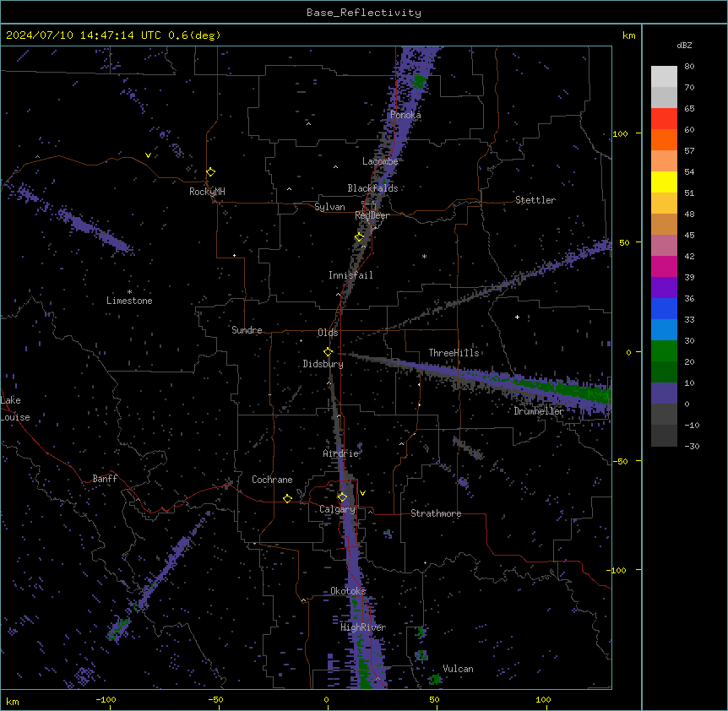Click the RockyMH label
Viewport: 728px width, 711px height.
(x=207, y=192)
